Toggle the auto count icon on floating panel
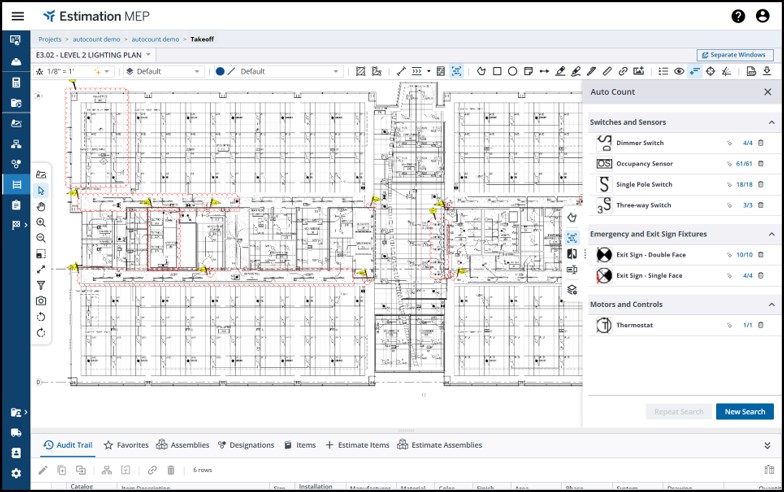Image resolution: width=784 pixels, height=492 pixels. click(572, 238)
